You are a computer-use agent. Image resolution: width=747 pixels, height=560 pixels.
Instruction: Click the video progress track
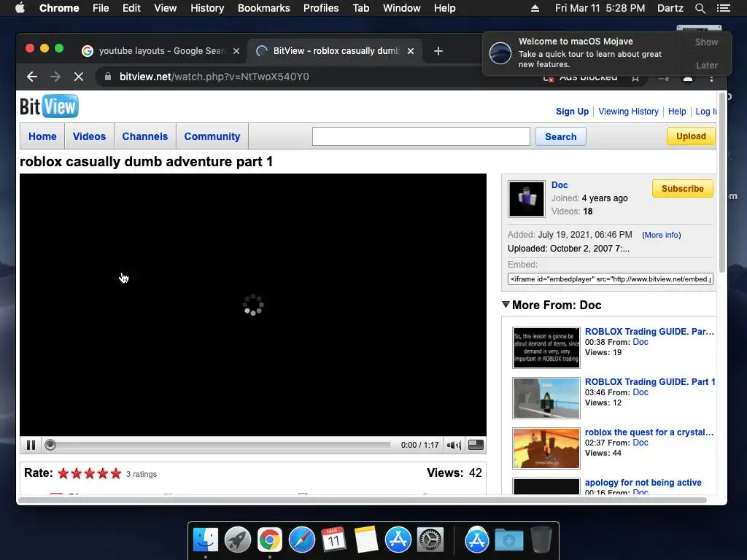click(x=217, y=445)
